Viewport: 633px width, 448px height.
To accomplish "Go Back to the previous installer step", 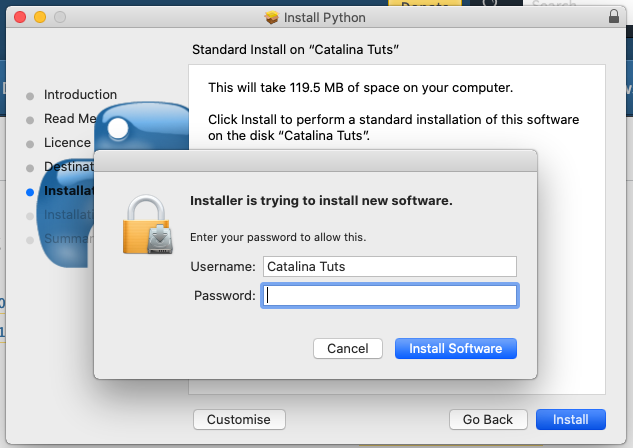I will [488, 419].
